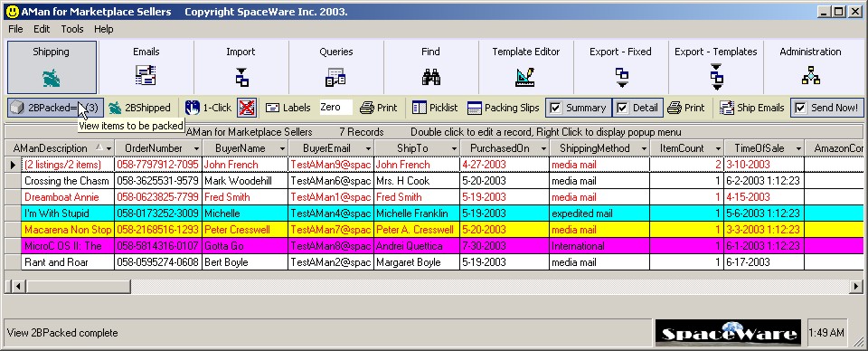This screenshot has width=868, height=351.
Task: Toggle the Summary checkbox
Action: [x=555, y=108]
